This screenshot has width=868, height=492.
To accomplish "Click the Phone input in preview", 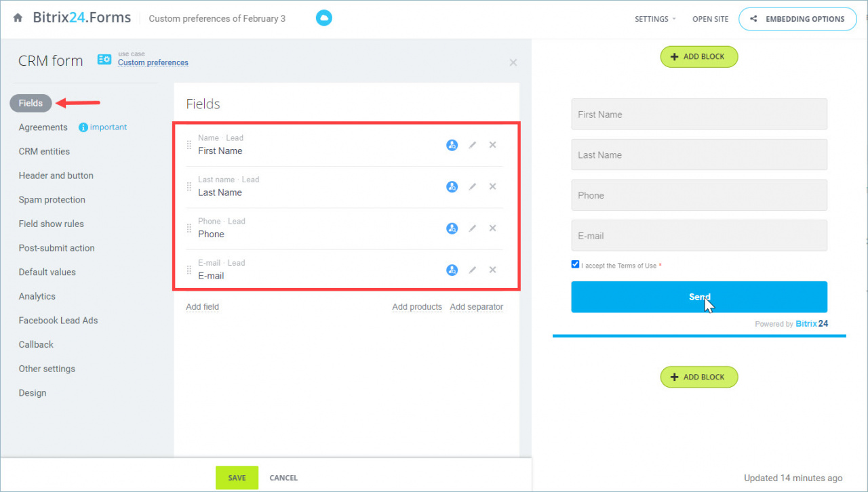I will click(699, 195).
